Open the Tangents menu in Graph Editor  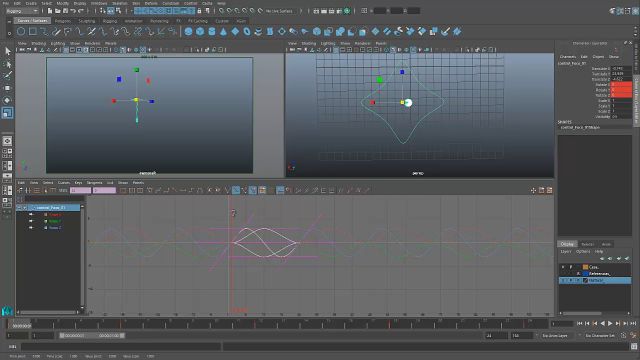[95, 183]
